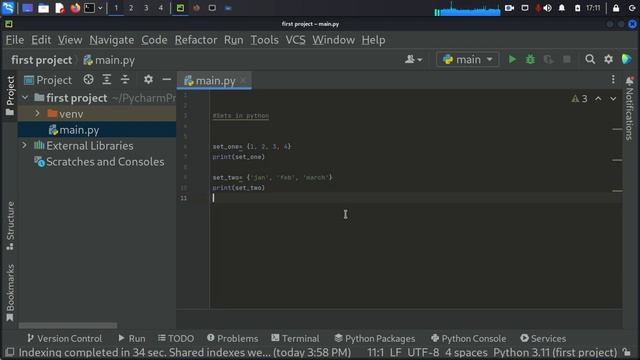Open the Tools menu
The width and height of the screenshot is (640, 360).
tap(264, 40)
